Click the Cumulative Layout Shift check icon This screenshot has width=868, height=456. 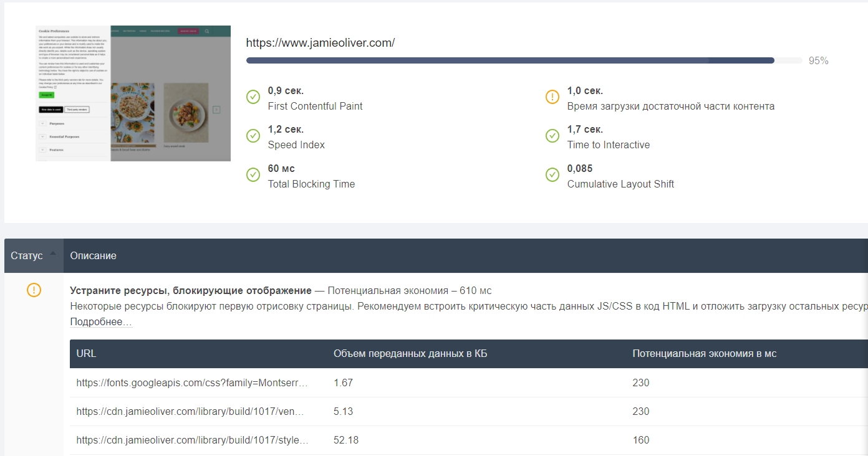pyautogui.click(x=552, y=175)
